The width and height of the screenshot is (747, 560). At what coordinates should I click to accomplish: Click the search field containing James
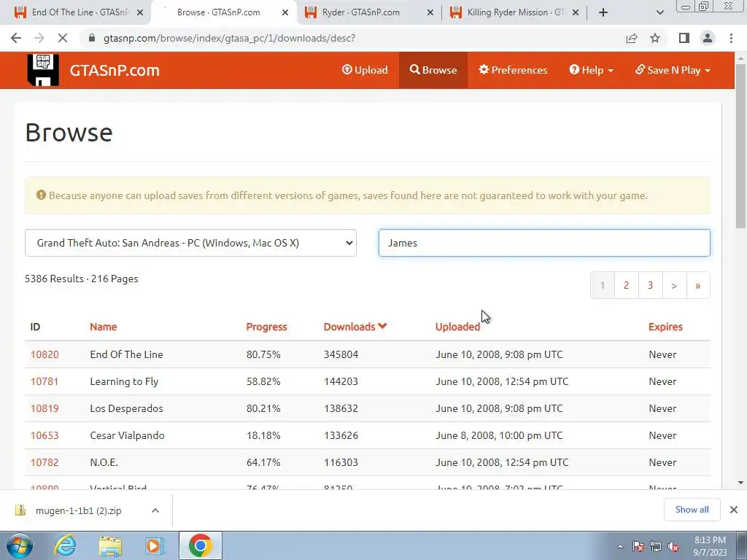[544, 243]
